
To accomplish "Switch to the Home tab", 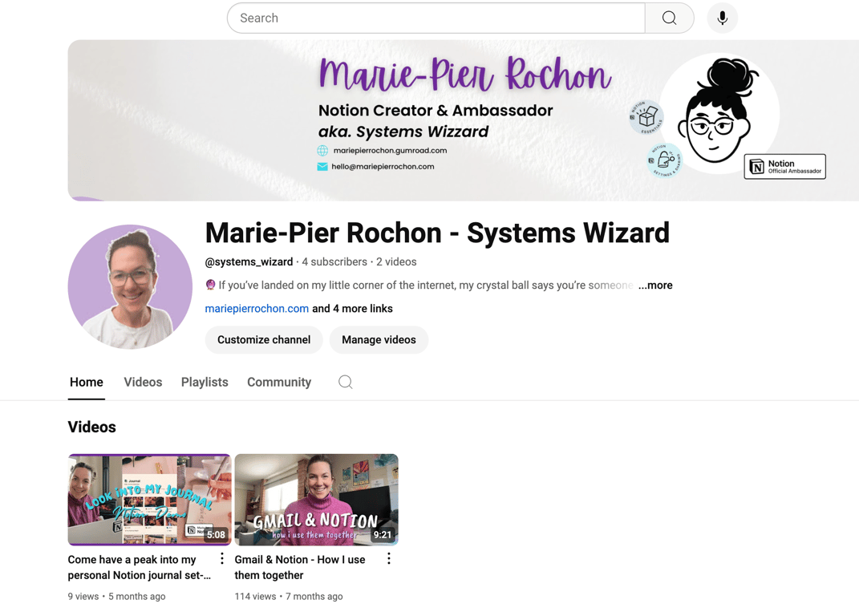I will (87, 382).
